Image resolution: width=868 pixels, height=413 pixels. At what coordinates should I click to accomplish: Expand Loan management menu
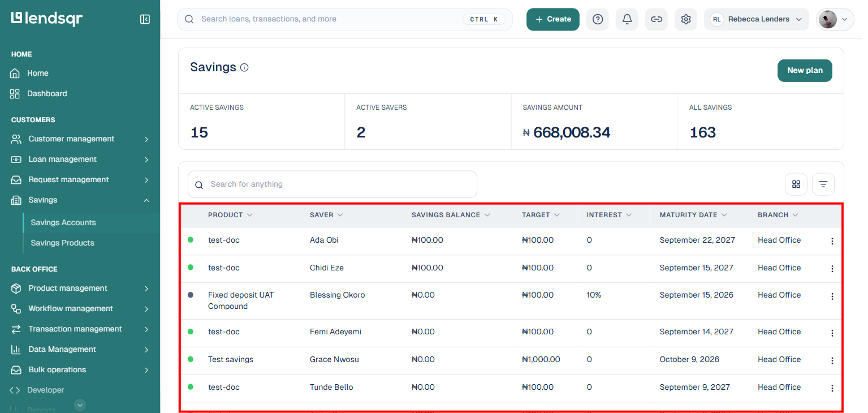(x=80, y=159)
